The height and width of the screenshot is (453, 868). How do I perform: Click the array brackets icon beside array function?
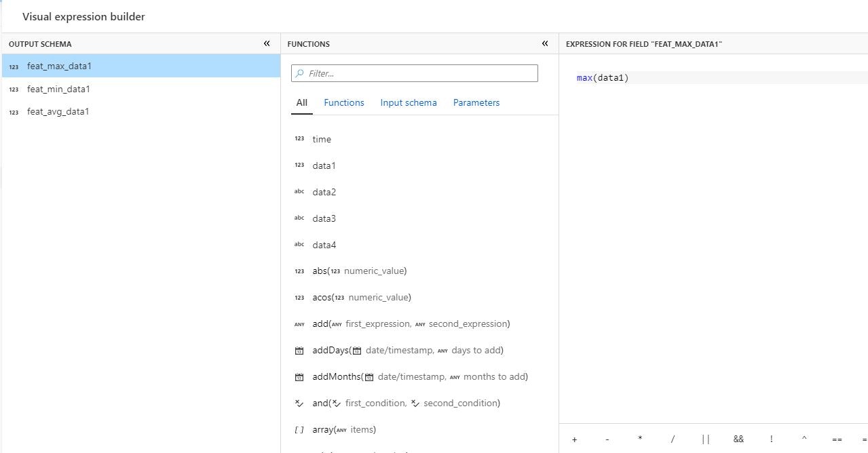299,429
